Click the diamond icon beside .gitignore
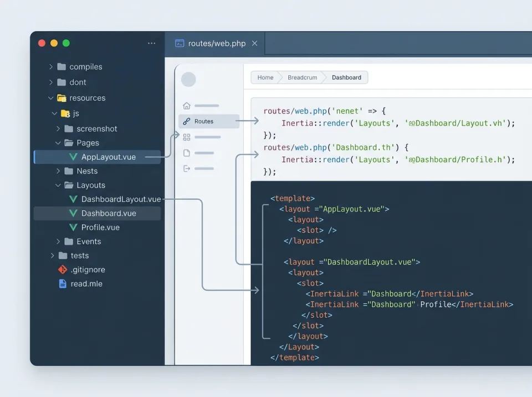The height and width of the screenshot is (397, 532). 62,270
